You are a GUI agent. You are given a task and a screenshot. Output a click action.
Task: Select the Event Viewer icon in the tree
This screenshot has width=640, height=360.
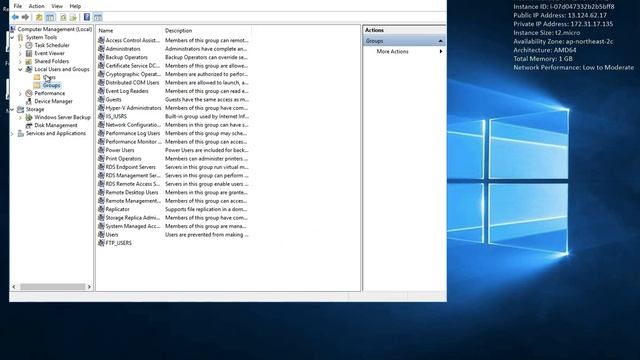pos(29,53)
